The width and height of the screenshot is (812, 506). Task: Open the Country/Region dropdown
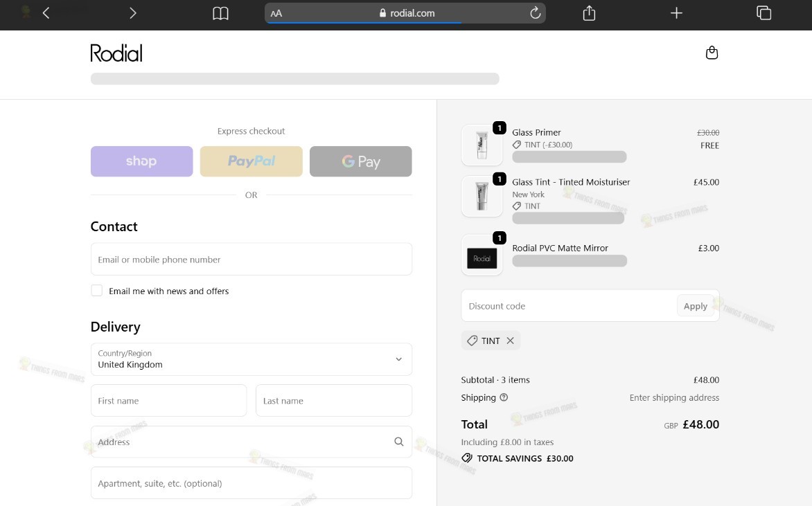[251, 359]
